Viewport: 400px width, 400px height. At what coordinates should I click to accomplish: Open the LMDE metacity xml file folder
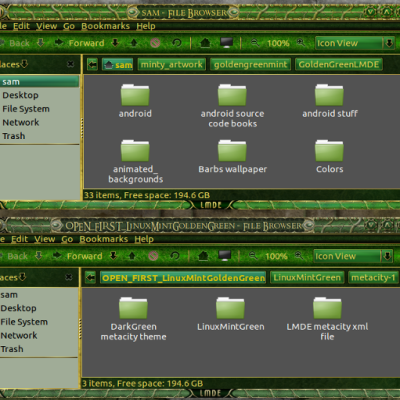(327, 319)
